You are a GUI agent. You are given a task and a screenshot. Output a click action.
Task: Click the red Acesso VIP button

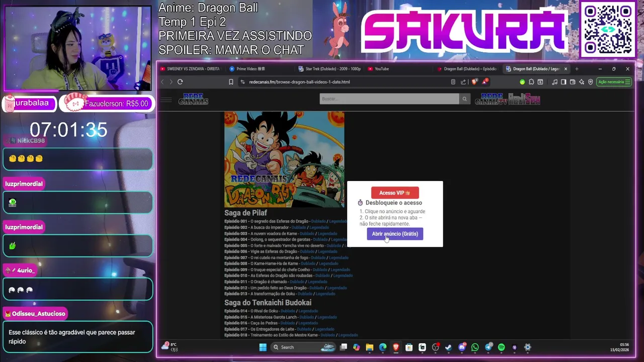[395, 193]
